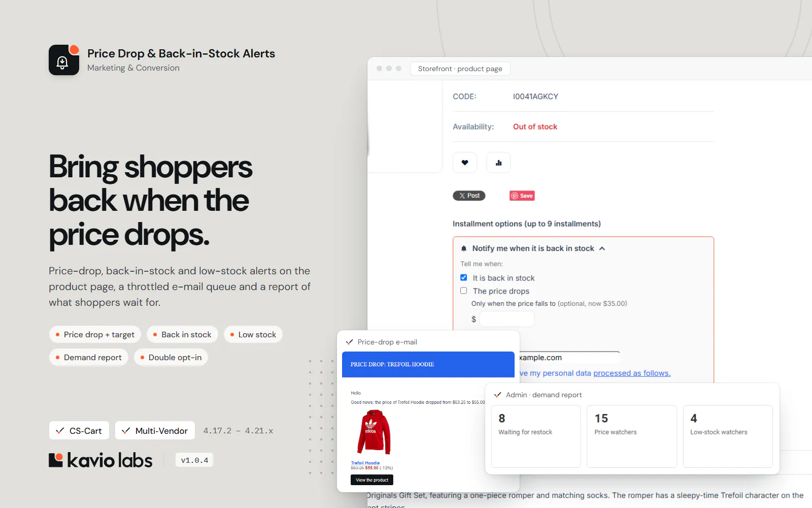The width and height of the screenshot is (812, 508).
Task: Click the checkmark icon beside Price-drop e-mail
Action: (x=349, y=342)
